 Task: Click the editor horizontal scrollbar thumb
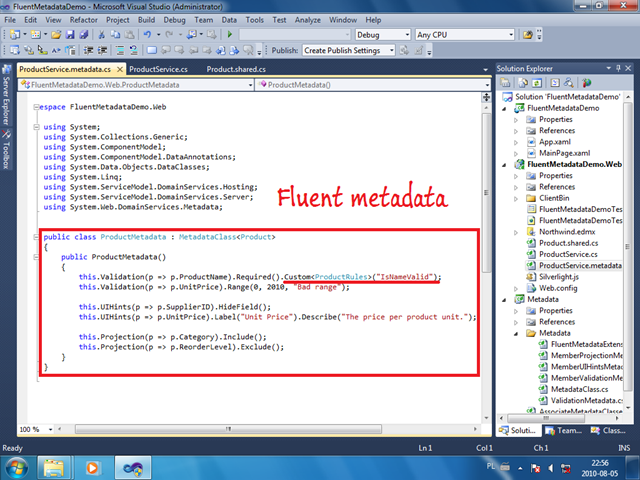pyautogui.click(x=229, y=429)
